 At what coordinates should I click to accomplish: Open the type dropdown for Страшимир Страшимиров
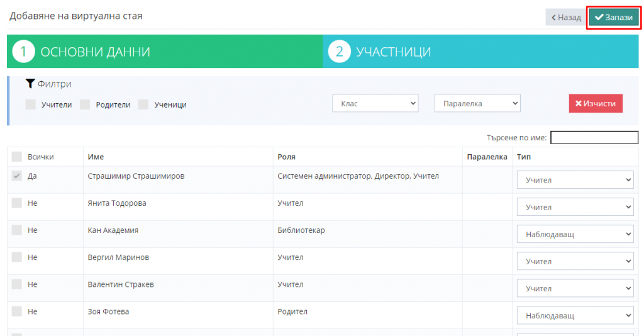(x=575, y=180)
